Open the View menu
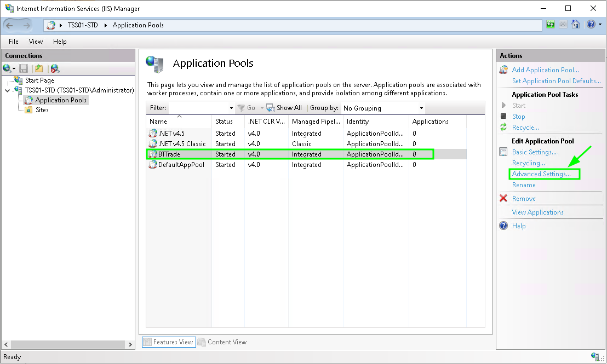Image resolution: width=607 pixels, height=364 pixels. (x=36, y=42)
